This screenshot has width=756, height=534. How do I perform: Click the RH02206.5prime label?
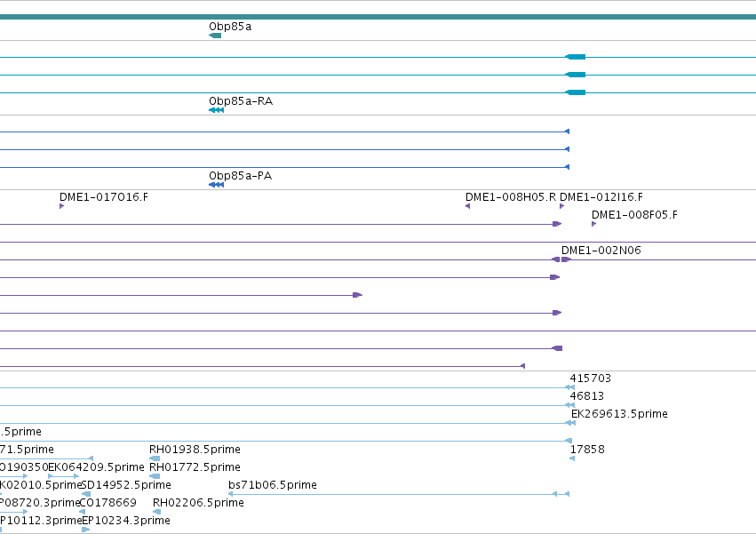(198, 503)
